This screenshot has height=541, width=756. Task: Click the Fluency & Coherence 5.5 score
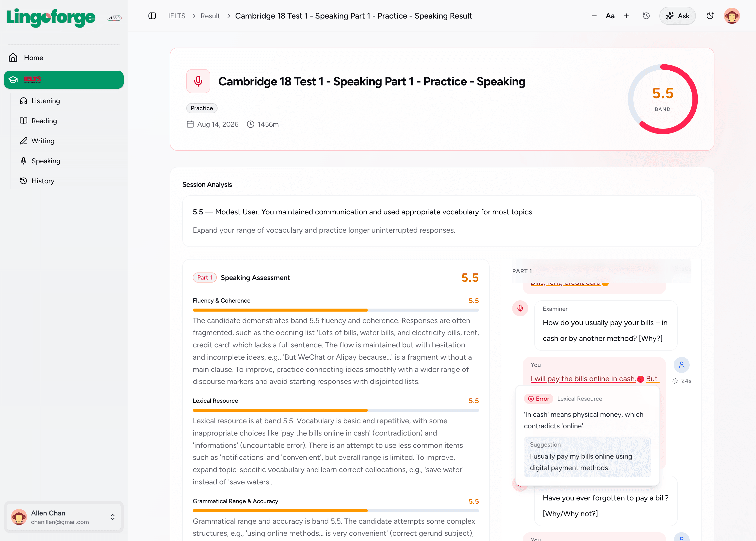click(x=474, y=301)
